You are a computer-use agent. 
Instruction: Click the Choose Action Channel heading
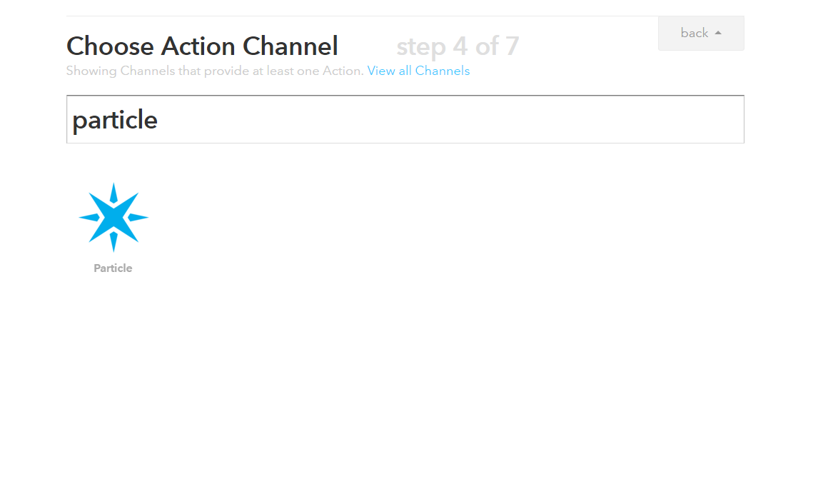coord(202,46)
